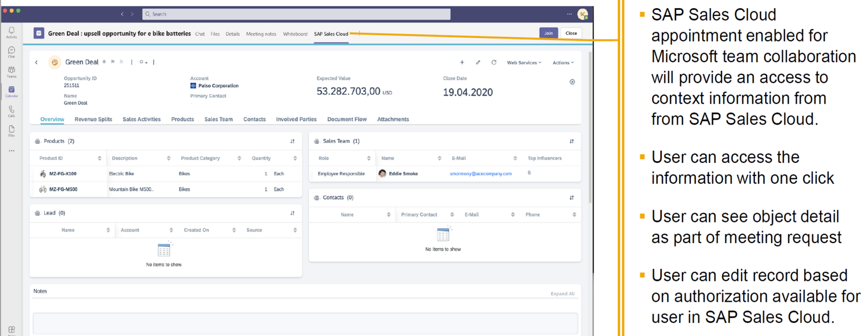Click the meeting calendar icon beside title

click(x=39, y=33)
